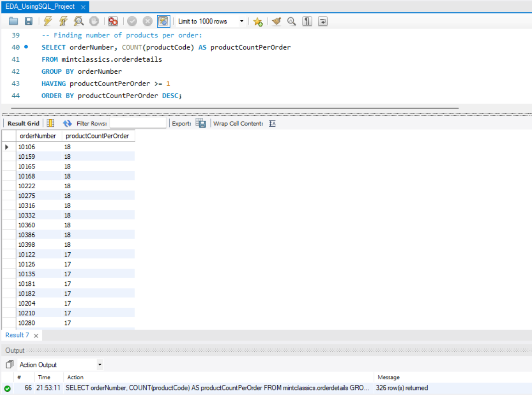Select count cell 17 in row 10204
The image size is (532, 395).
pos(98,303)
